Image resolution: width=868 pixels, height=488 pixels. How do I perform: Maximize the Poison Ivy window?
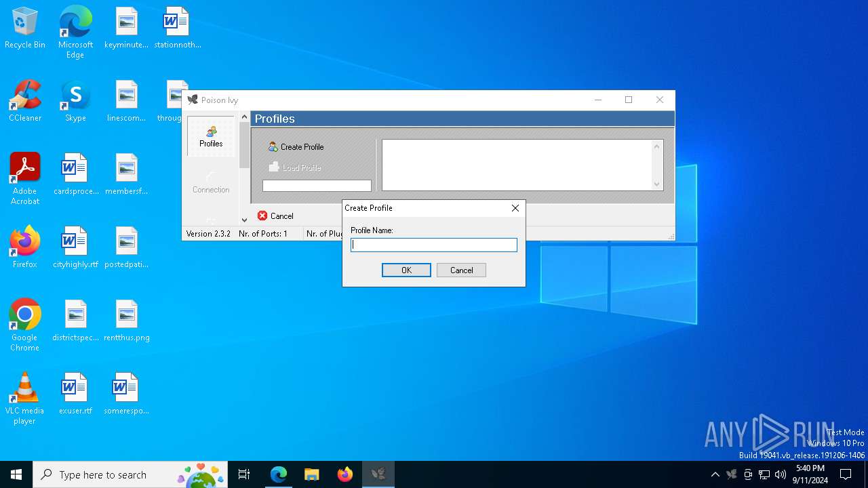click(629, 100)
